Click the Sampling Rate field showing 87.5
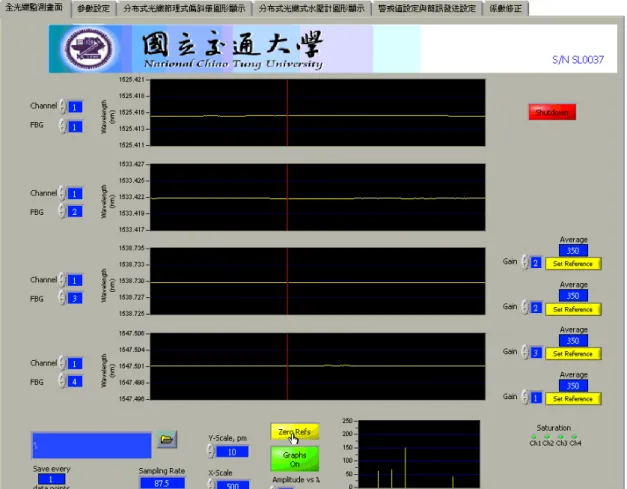Viewport: 627px width, 489px height. pos(162,483)
